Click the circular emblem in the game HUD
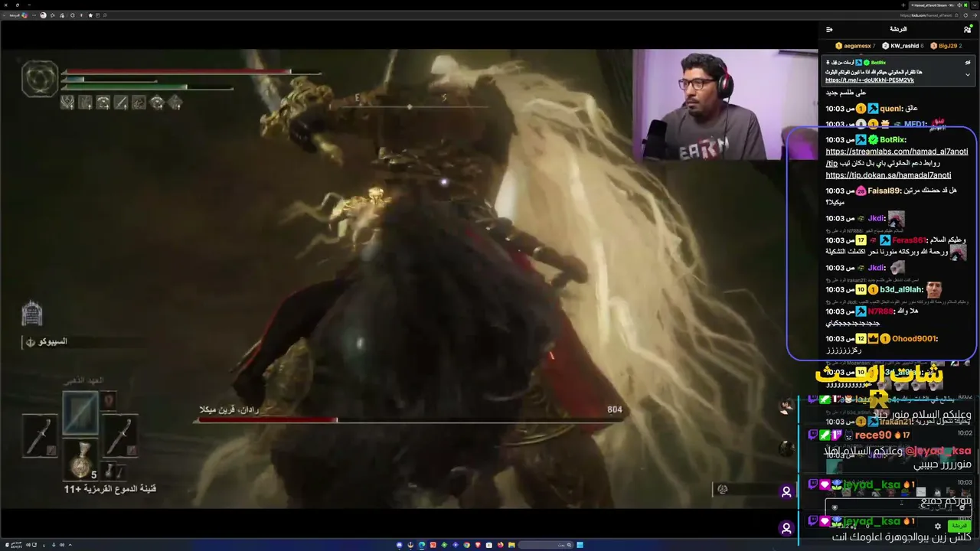Screen dimensions: 980x551 40,78
